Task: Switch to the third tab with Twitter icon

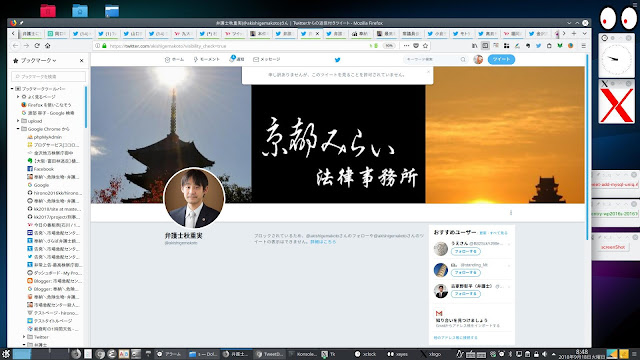Action: coord(82,34)
